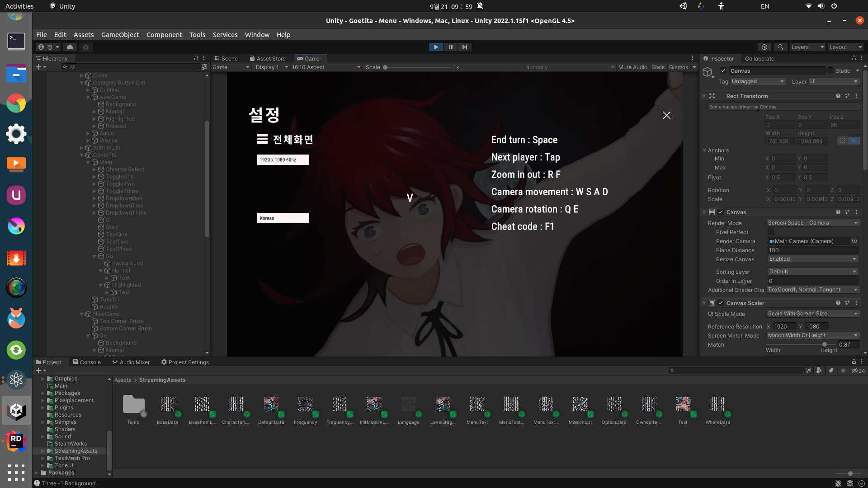Open Unity cloud services icon

coord(70,47)
